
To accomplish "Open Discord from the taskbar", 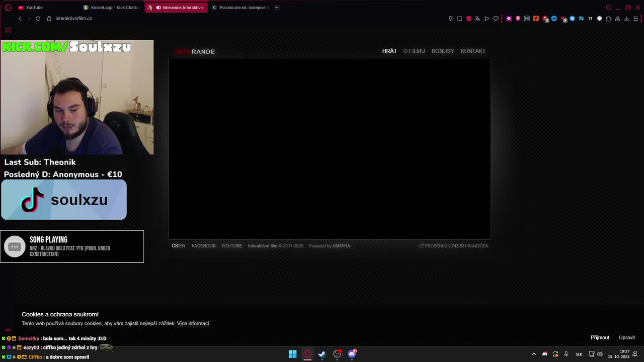I will (352, 354).
